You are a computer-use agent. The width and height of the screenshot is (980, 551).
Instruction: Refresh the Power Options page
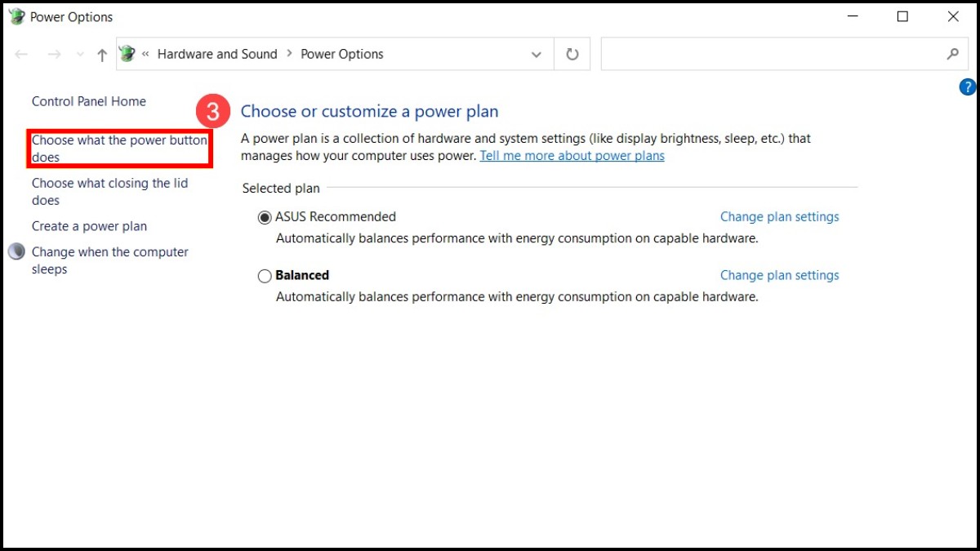pos(572,55)
